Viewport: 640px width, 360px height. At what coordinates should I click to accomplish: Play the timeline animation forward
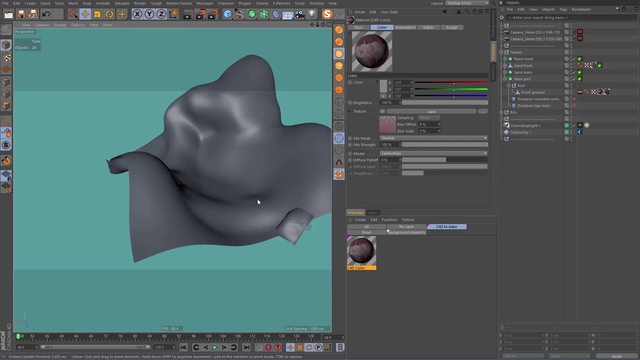(215, 347)
